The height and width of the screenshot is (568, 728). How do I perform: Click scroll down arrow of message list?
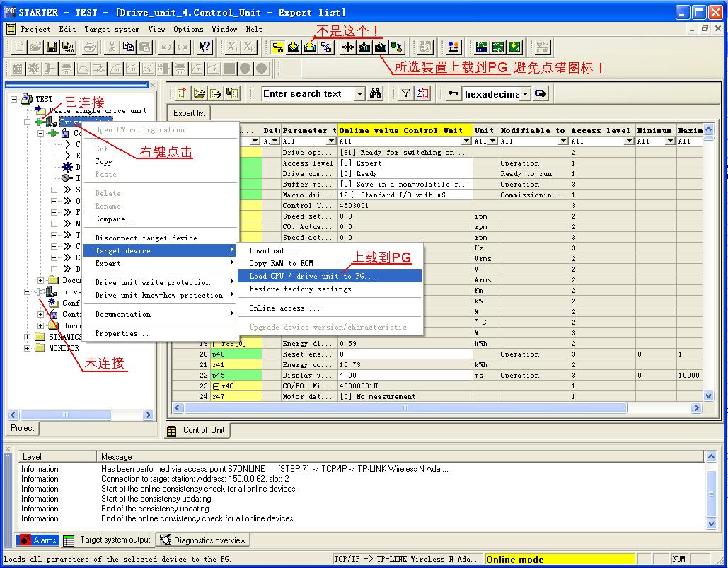pos(711,523)
